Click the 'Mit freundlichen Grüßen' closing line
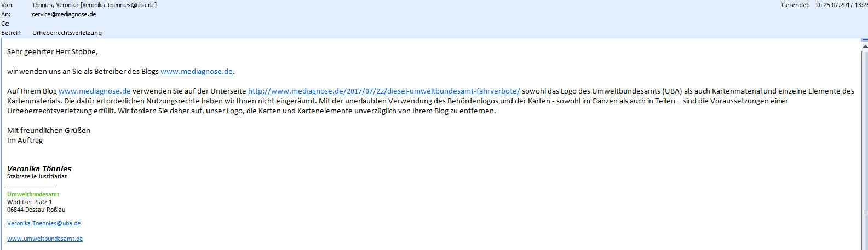The height and width of the screenshot is (250, 868). [48, 131]
